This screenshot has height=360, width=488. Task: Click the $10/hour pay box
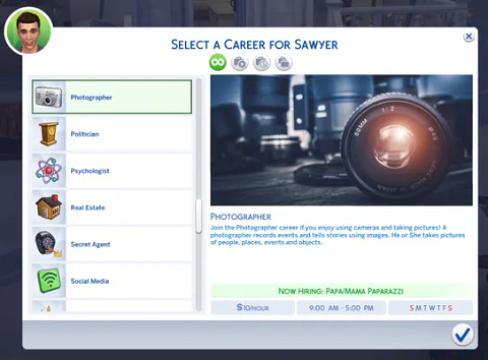click(253, 307)
